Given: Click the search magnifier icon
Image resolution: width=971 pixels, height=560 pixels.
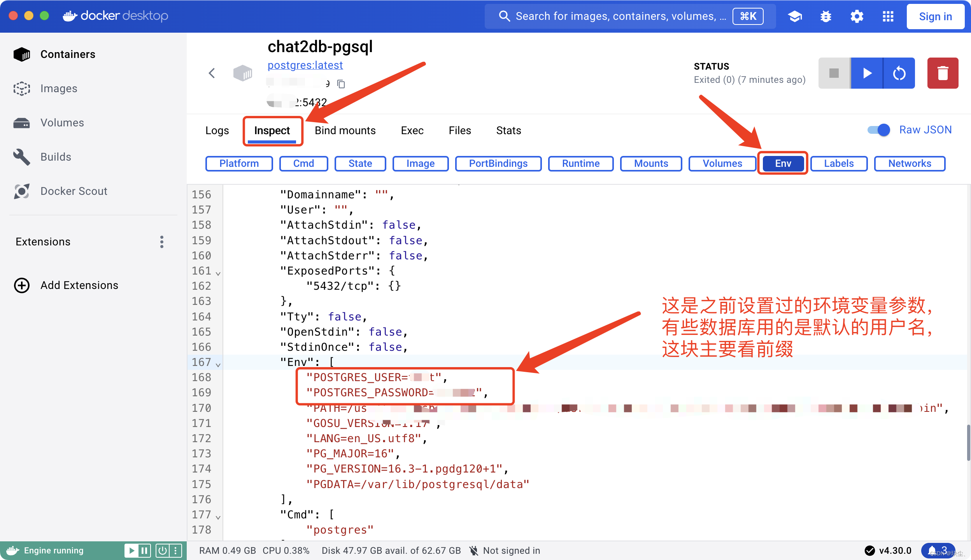Looking at the screenshot, I should (504, 16).
